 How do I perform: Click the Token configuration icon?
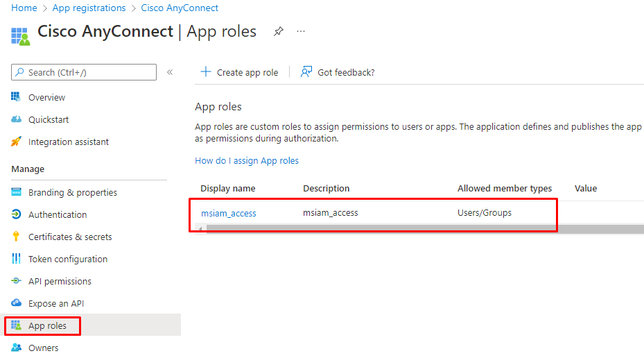click(x=17, y=259)
